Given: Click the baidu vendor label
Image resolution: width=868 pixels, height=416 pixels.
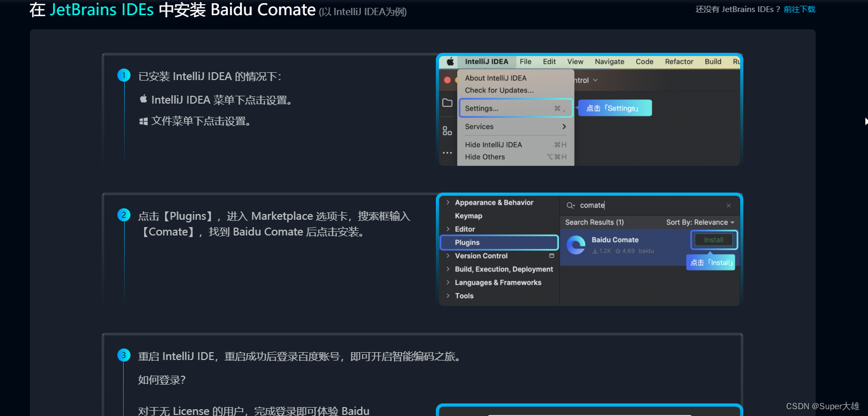Looking at the screenshot, I should (x=646, y=251).
